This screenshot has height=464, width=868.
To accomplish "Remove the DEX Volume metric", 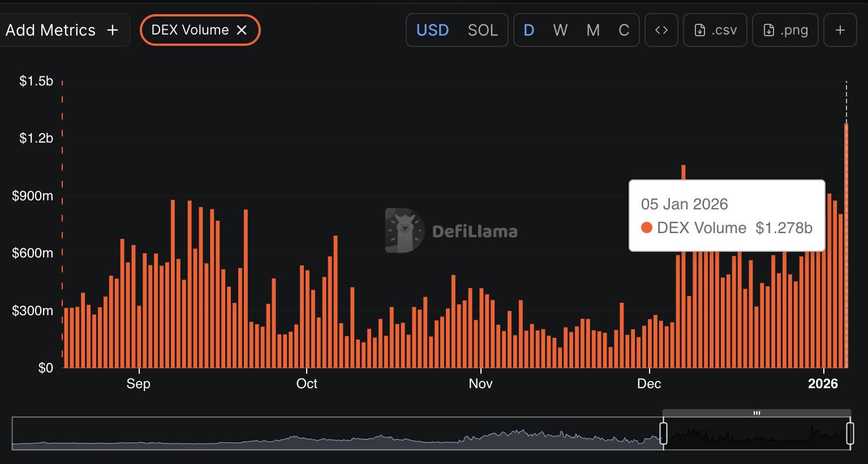I will pos(242,30).
